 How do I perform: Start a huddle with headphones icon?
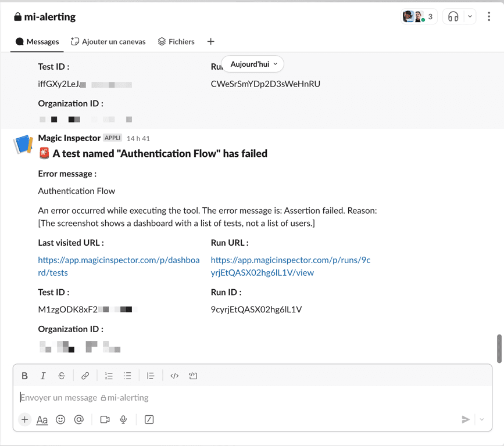[x=453, y=16]
